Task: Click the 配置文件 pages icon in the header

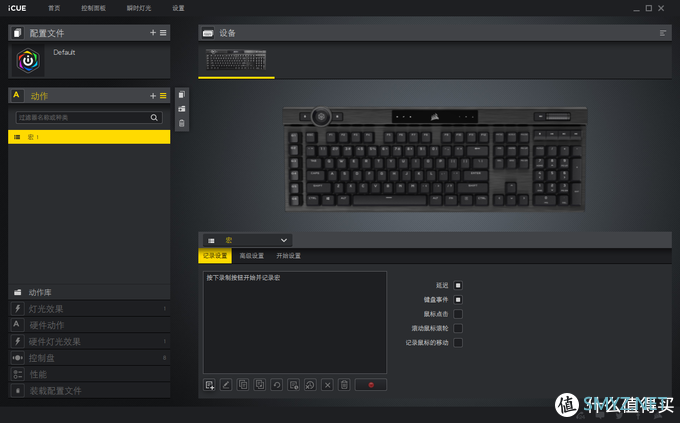Action: click(17, 33)
